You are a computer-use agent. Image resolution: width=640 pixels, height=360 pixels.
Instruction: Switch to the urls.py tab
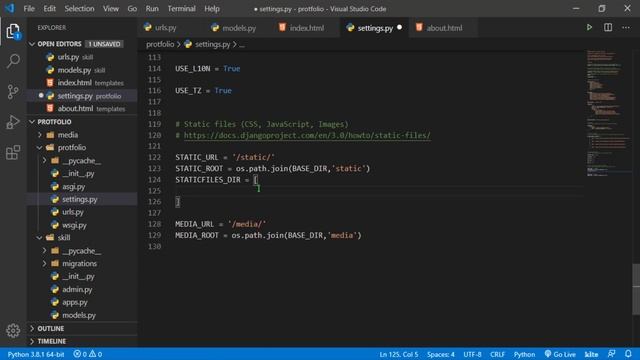[165, 28]
